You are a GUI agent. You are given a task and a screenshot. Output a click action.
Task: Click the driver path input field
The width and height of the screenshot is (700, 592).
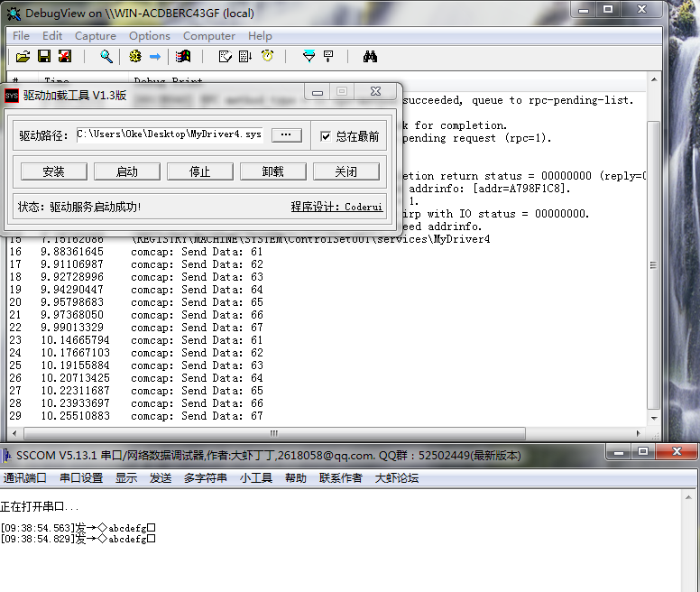point(170,134)
